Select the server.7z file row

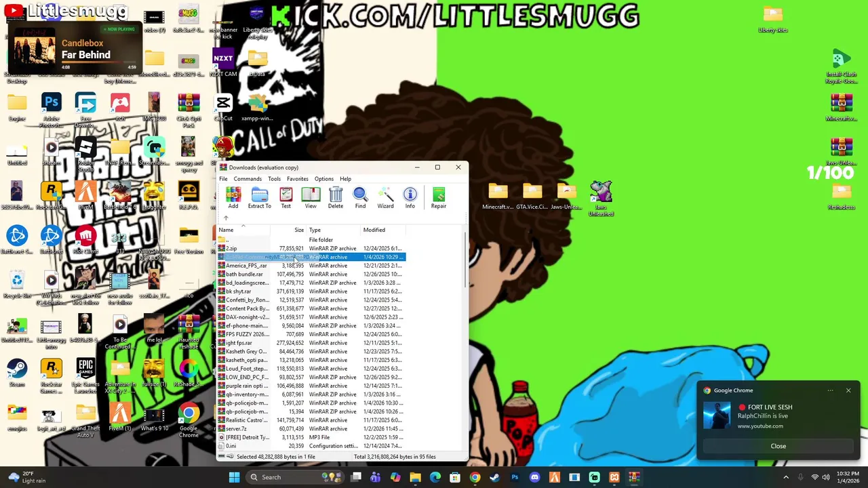coord(311,429)
